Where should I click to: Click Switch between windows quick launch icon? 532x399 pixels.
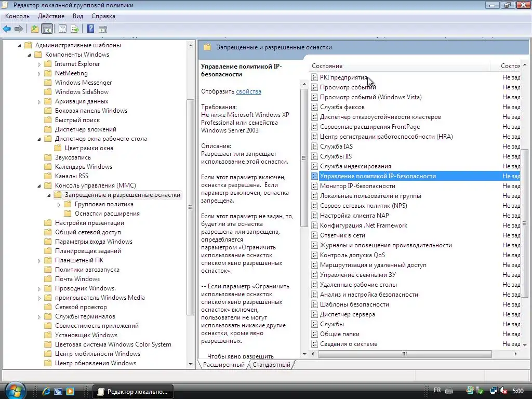58,391
